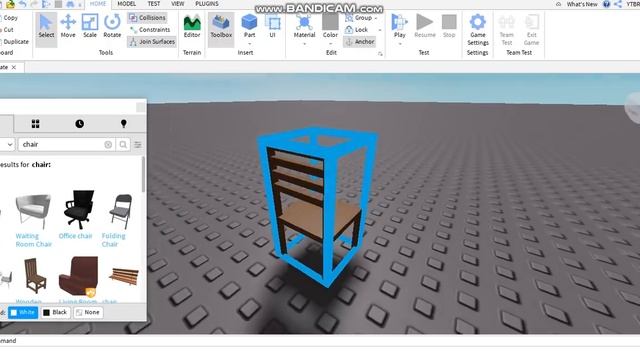Image resolution: width=640 pixels, height=360 pixels.
Task: Insert the Waiting Room Chair model
Action: [33, 211]
